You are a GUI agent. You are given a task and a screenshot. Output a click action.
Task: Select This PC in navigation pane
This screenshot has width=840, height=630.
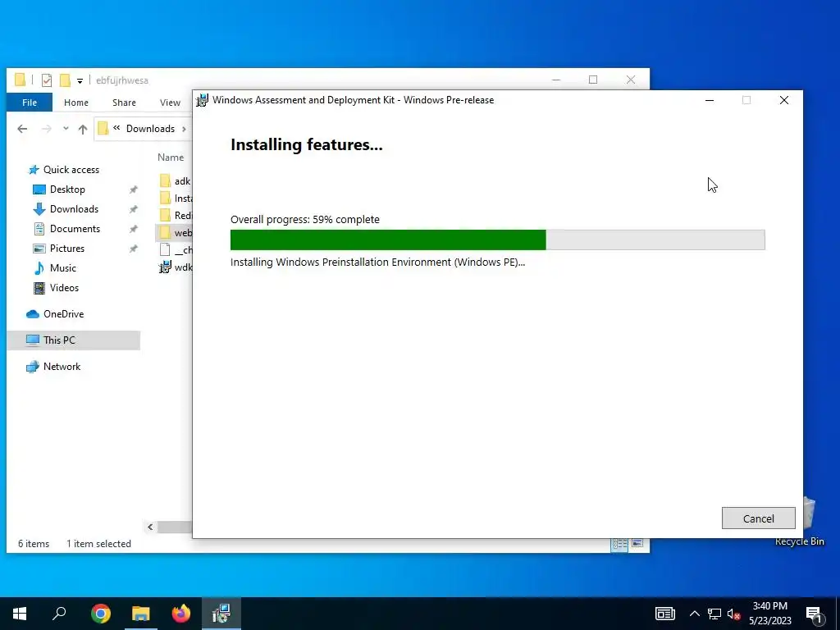click(73, 340)
